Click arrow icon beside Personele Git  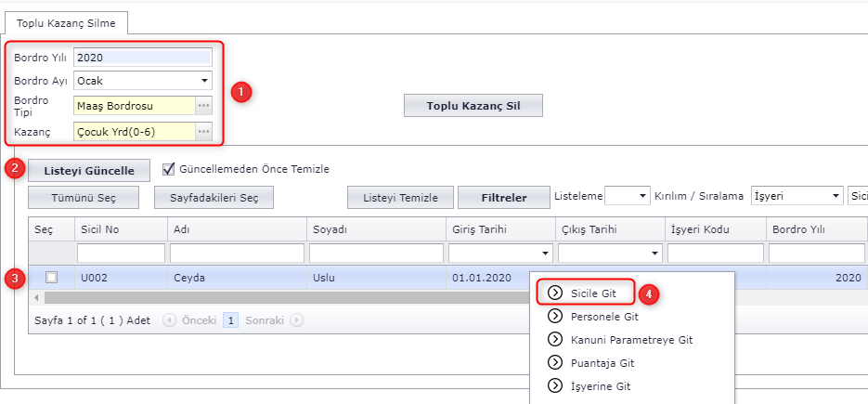(x=556, y=316)
